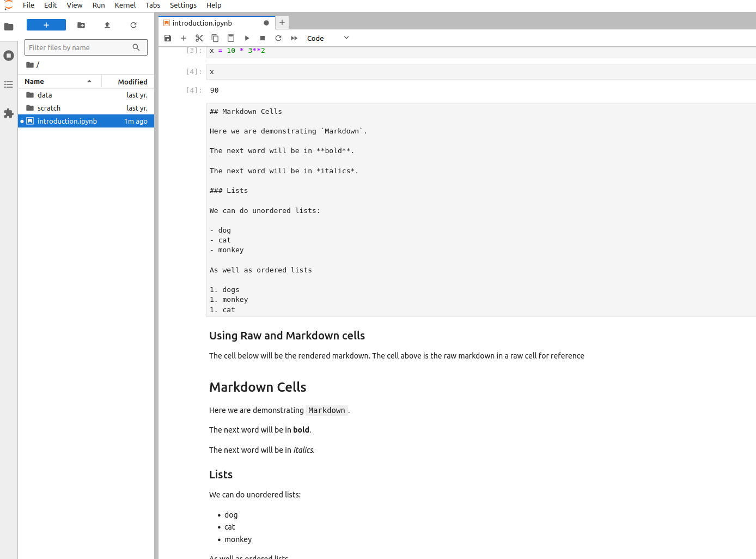Sort files by Name column header
The image size is (756, 559).
(x=34, y=82)
